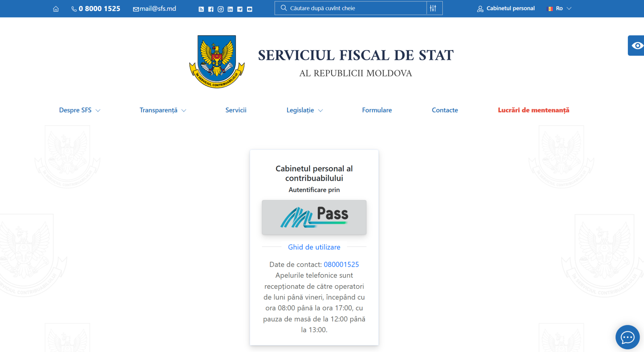644x352 pixels.
Task: Go to the Formulare page
Action: pos(377,110)
